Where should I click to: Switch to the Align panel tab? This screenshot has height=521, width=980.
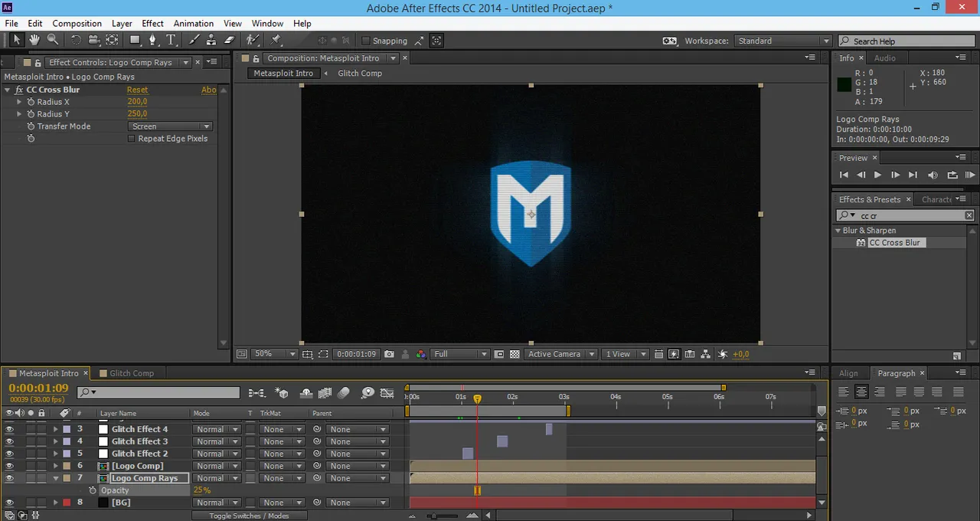[x=848, y=373]
